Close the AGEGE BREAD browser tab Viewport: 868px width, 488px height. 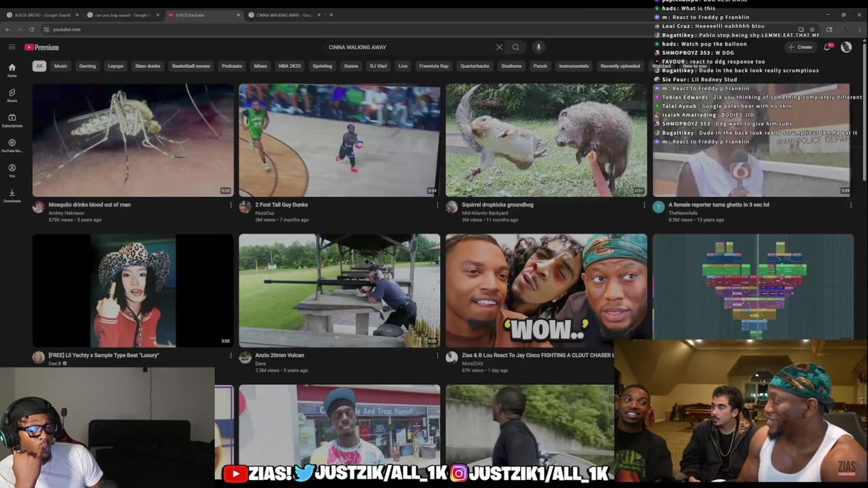(77, 15)
